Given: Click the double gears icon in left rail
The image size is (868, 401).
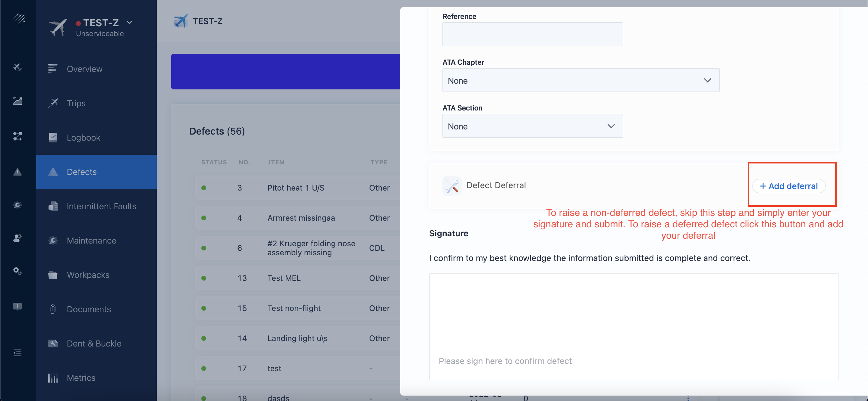Looking at the screenshot, I should pos(17,271).
